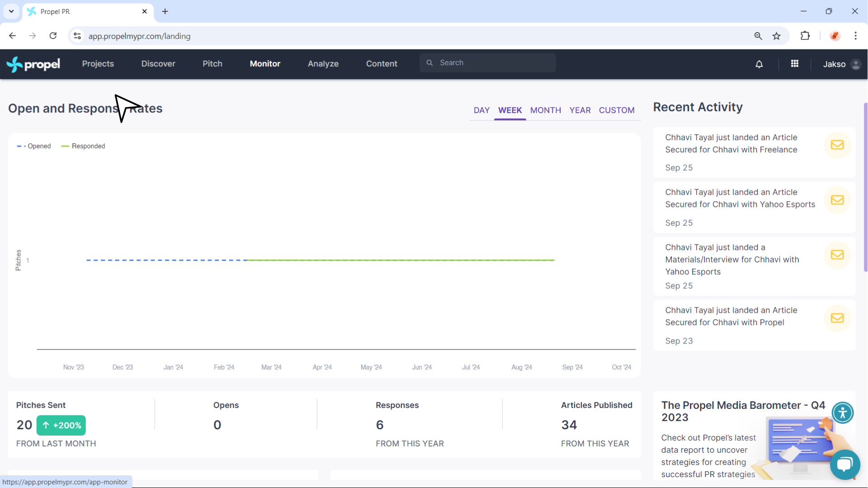Open The Propel Media Barometer Q4 2023
868x488 pixels.
point(743,411)
